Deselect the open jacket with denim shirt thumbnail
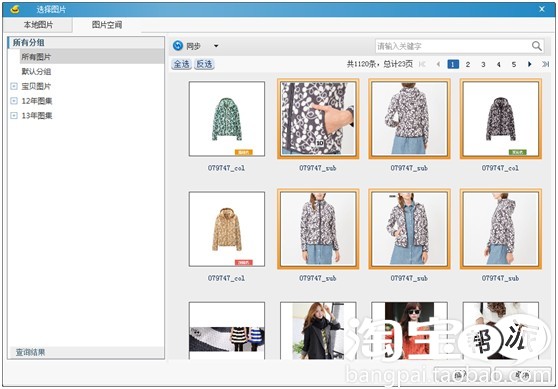Viewport: 558px width, 389px height. 409,229
